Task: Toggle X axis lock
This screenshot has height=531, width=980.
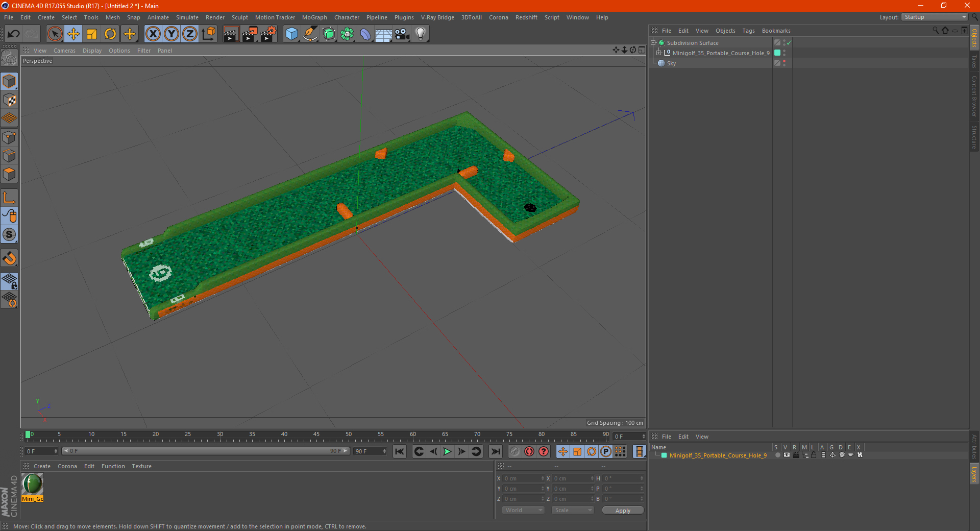Action: (x=153, y=34)
